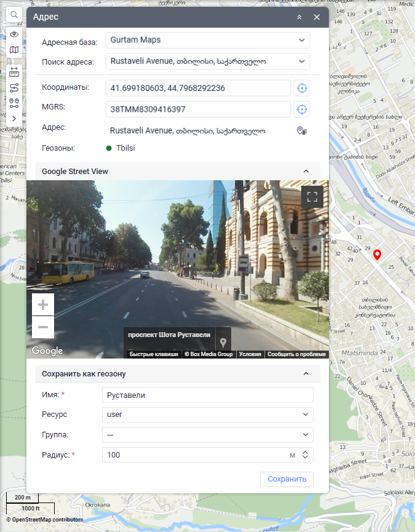
Task: Collapse the Google Street View section
Action: (306, 172)
